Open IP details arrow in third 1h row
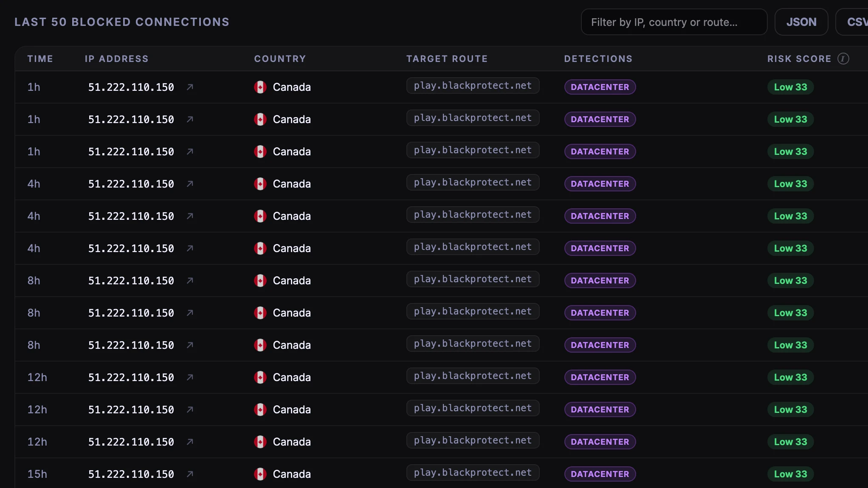Viewport: 868px width, 488px height. point(190,151)
